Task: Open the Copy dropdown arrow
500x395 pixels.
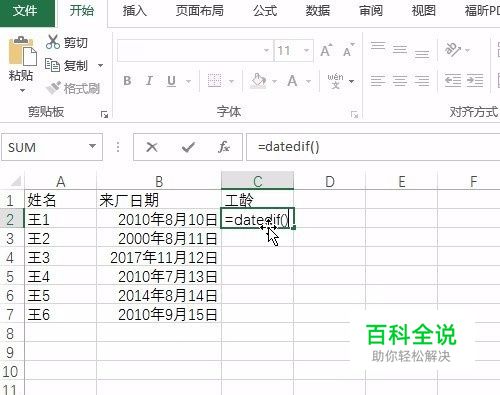Action: (100, 65)
